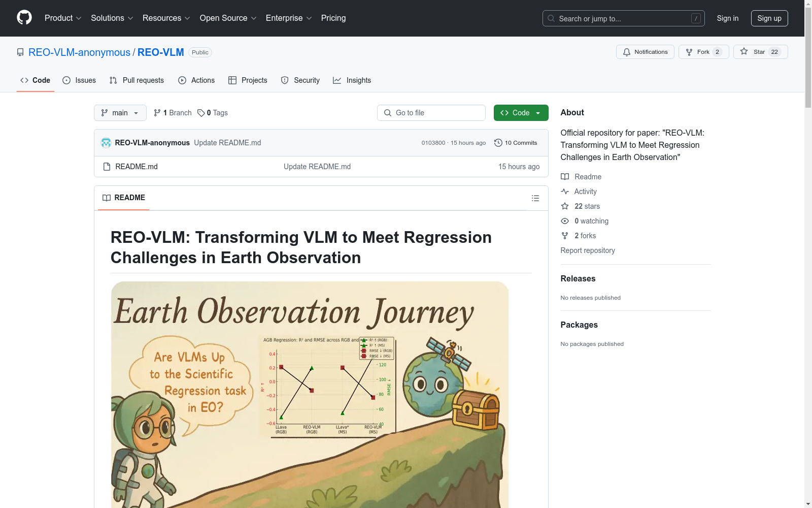This screenshot has width=812, height=508.
Task: Expand the Open Source menu
Action: coord(228,18)
